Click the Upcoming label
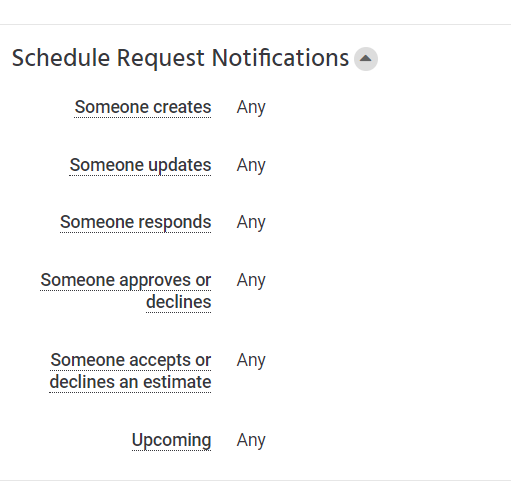 coord(171,440)
